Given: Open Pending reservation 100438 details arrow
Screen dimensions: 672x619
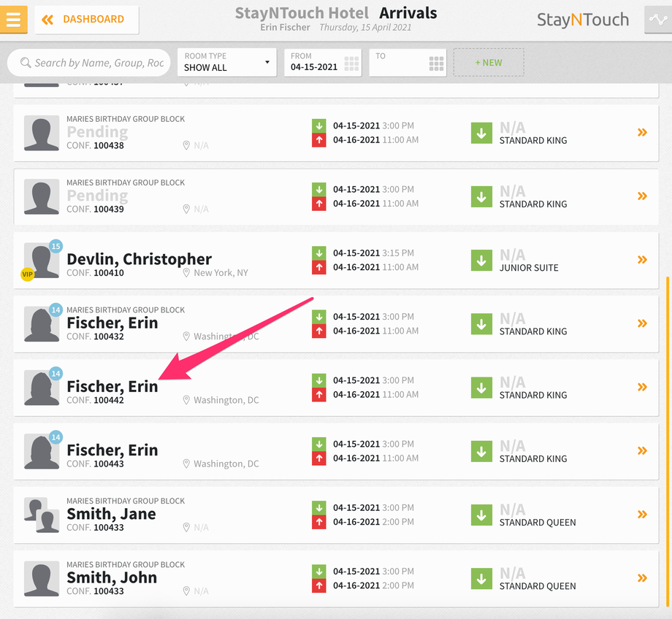Looking at the screenshot, I should click(642, 132).
